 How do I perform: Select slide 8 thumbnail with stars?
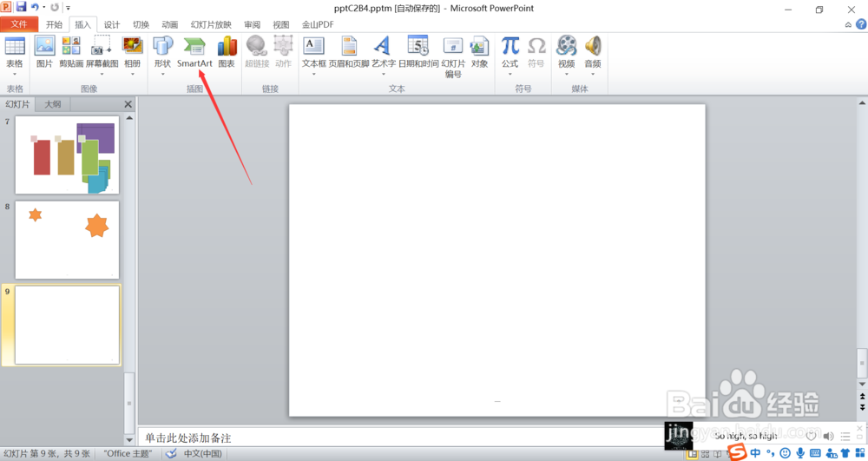click(67, 240)
